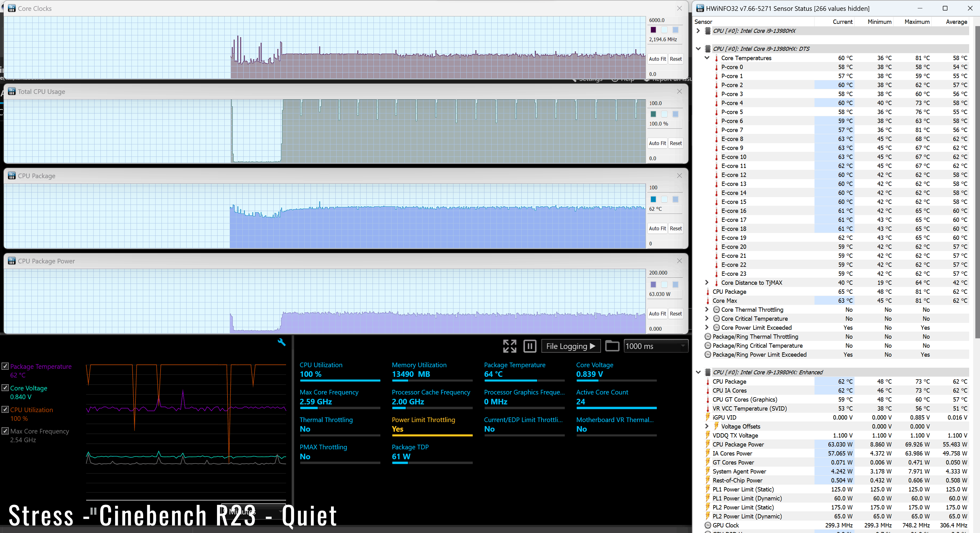Click the dark purple Core Clocks color swatch
Viewport: 980px width, 533px height.
tap(653, 30)
